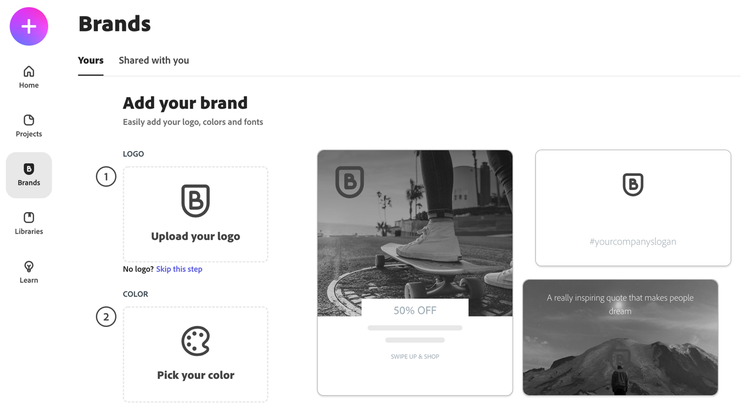The image size is (750, 412).
Task: Open the Projects section
Action: [29, 125]
